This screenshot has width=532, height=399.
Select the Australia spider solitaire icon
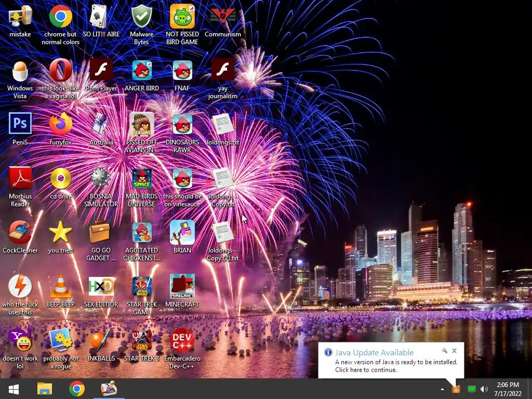[x=101, y=124]
